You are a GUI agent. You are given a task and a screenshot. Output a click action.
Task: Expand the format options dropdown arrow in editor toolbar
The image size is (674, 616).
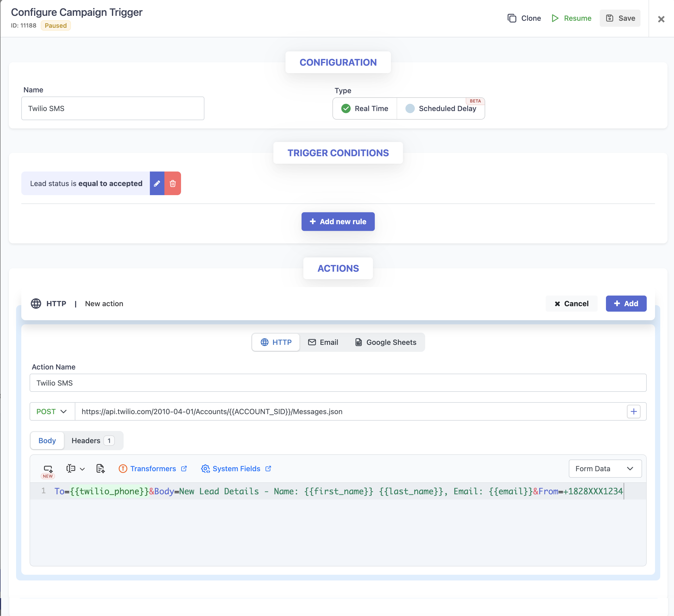pos(82,469)
